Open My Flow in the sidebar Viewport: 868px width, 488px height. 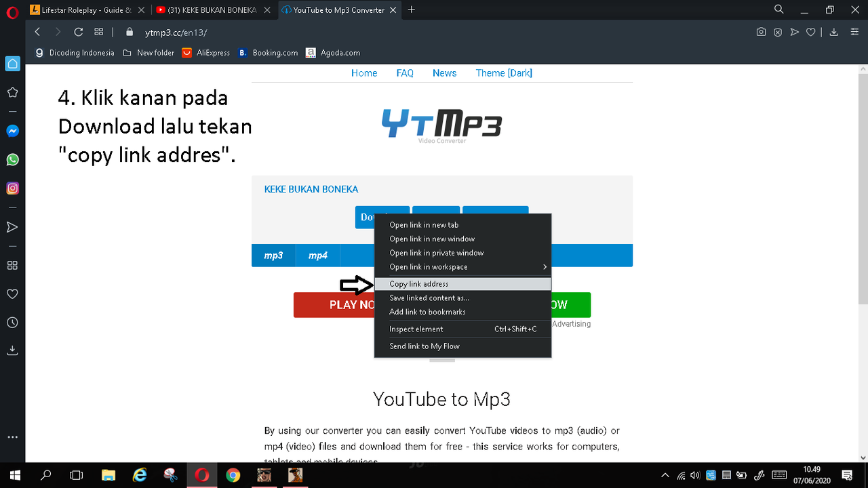coord(12,226)
